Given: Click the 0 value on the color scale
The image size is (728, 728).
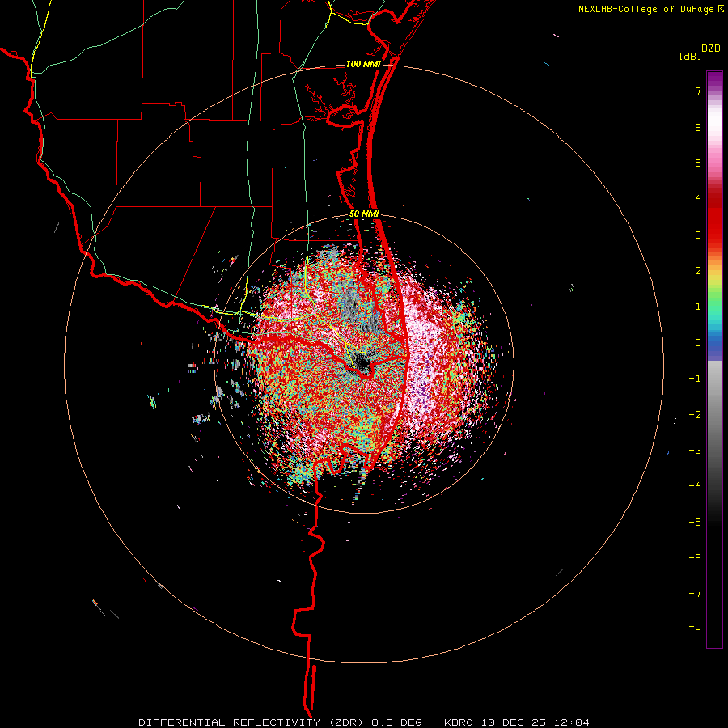Looking at the screenshot, I should tap(698, 343).
